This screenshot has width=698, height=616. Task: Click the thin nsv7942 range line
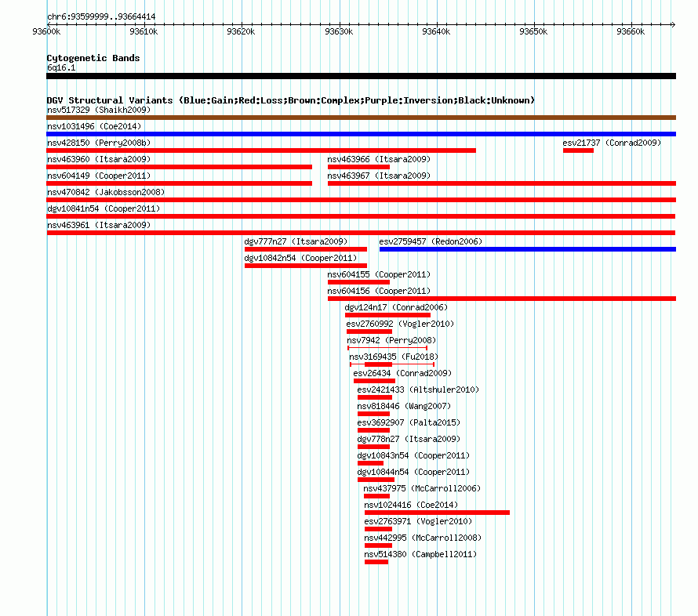[387, 348]
